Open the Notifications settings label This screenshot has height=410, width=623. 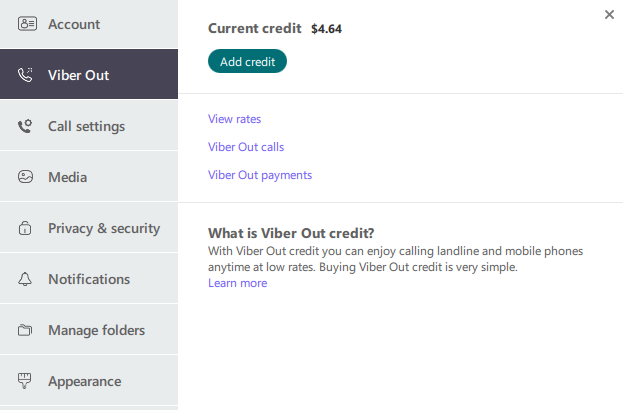pos(89,279)
